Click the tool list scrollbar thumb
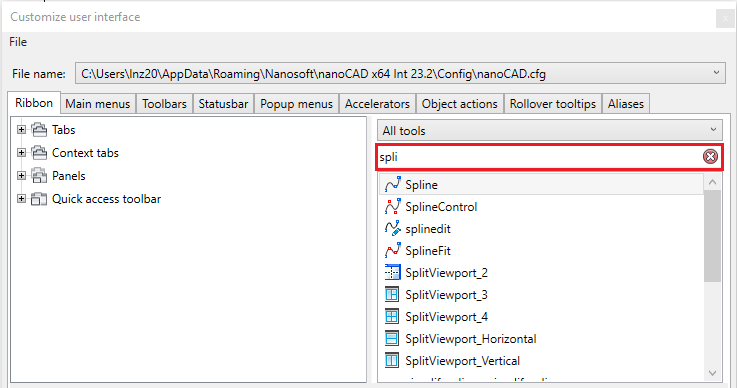The height and width of the screenshot is (388, 737). point(713,236)
